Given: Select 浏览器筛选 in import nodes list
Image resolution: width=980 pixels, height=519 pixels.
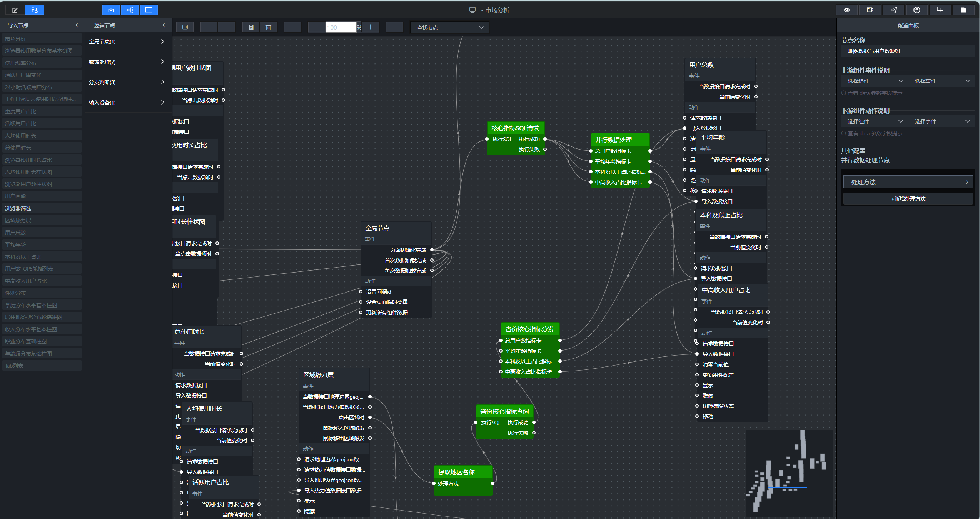Looking at the screenshot, I should tap(42, 208).
